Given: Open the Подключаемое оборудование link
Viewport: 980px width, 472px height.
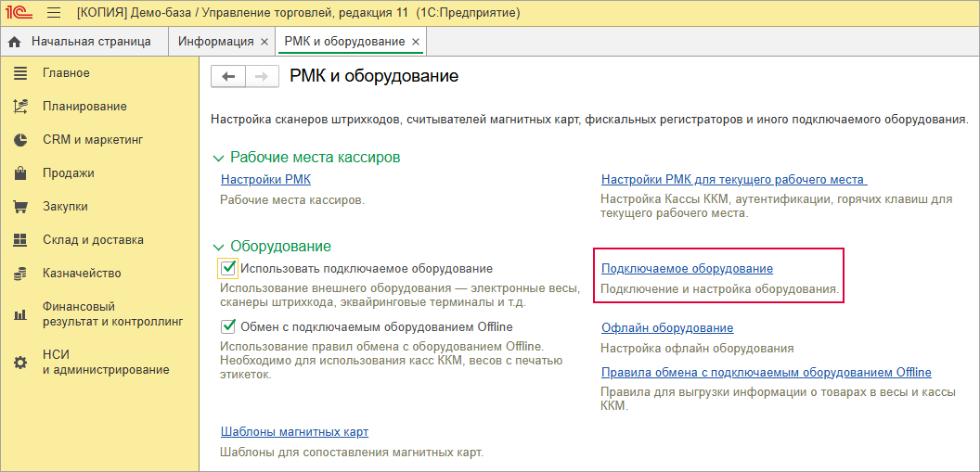Looking at the screenshot, I should [687, 269].
